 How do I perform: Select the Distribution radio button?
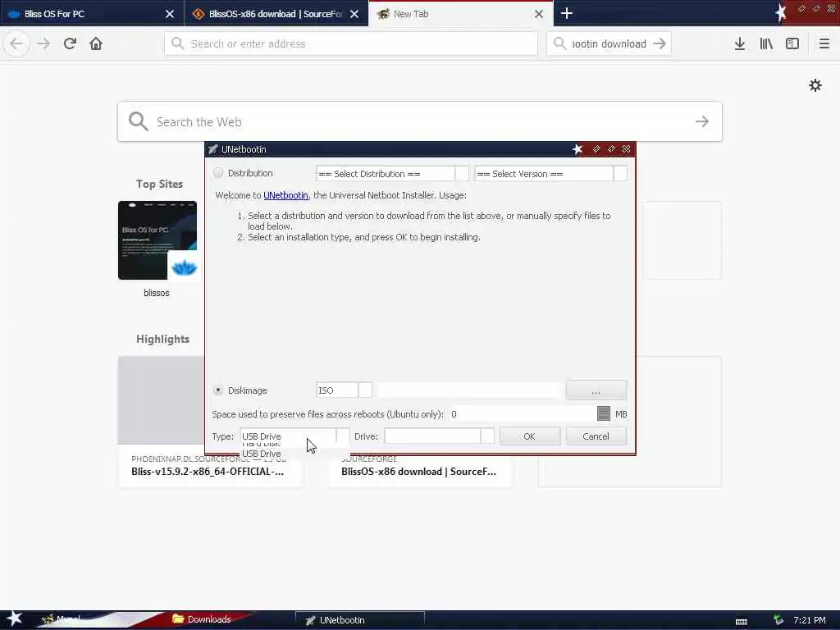218,172
